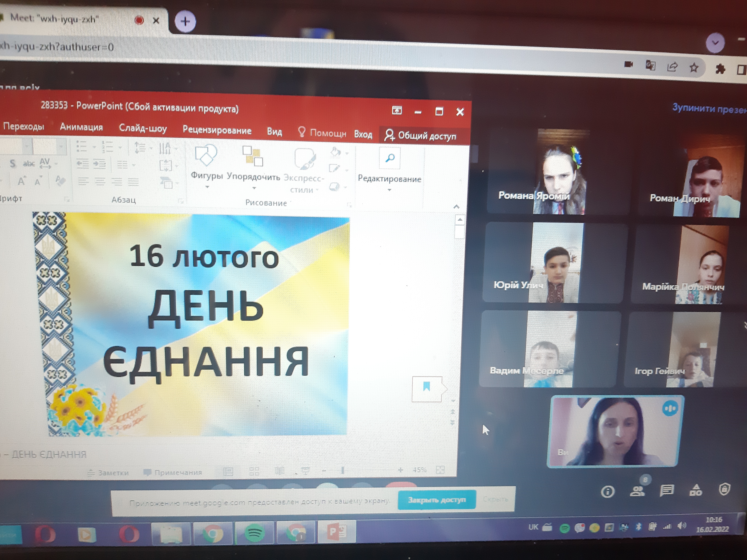Open the Переходы ribbon tab
Screen dimensions: 747x560
[23, 126]
